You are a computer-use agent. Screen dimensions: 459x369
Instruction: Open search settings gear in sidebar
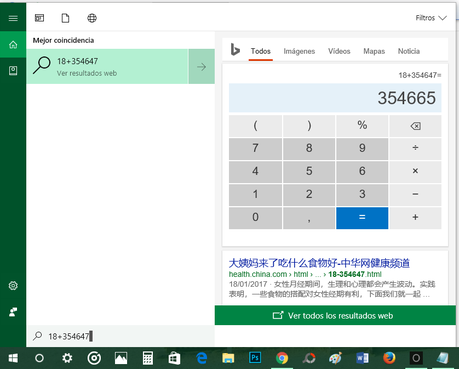13,286
